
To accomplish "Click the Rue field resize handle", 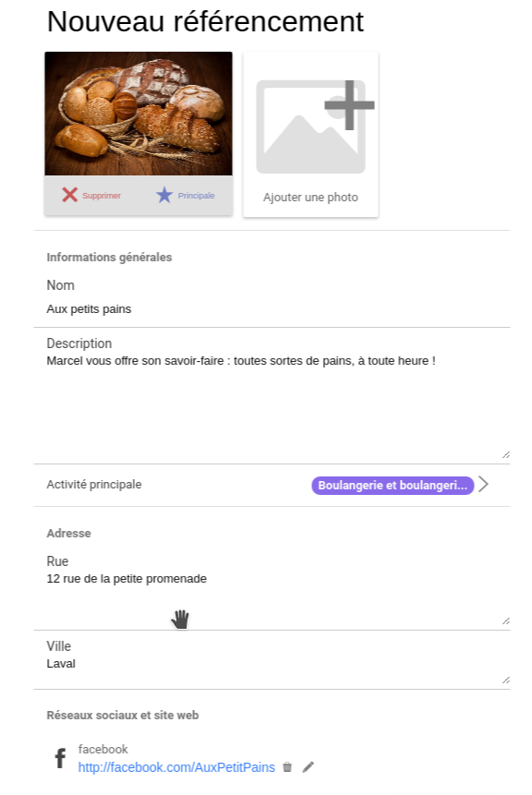I will pyautogui.click(x=505, y=621).
